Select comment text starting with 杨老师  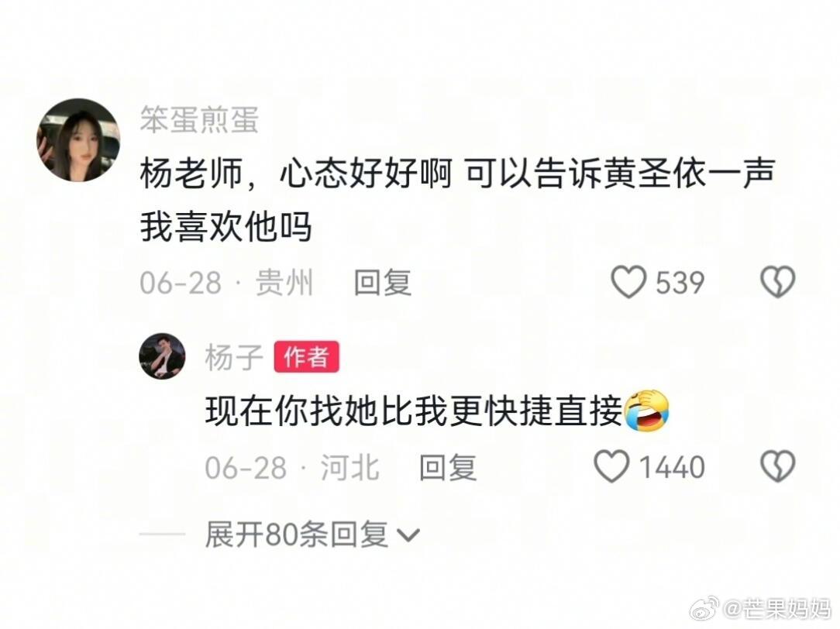click(457, 200)
